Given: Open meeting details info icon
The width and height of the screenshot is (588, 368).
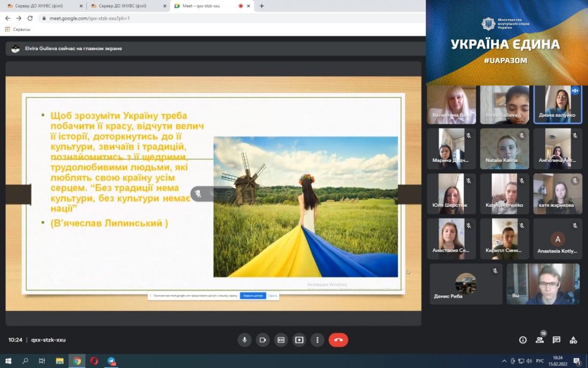Looking at the screenshot, I should [x=523, y=340].
